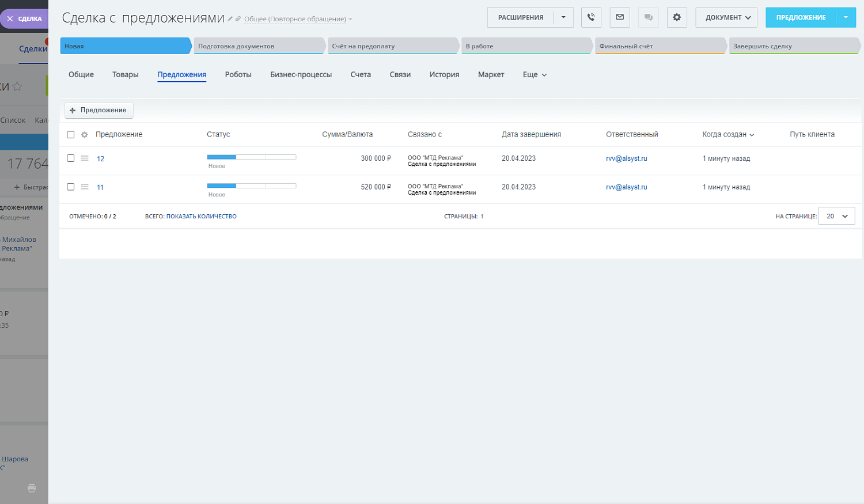This screenshot has width=864, height=504.
Task: Click the pencil icon to edit deal title
Action: coord(230,19)
